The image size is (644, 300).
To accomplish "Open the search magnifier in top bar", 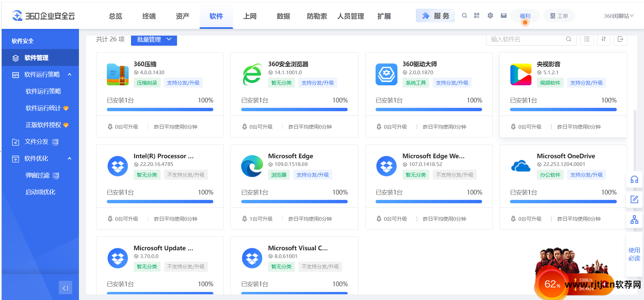I will [464, 15].
